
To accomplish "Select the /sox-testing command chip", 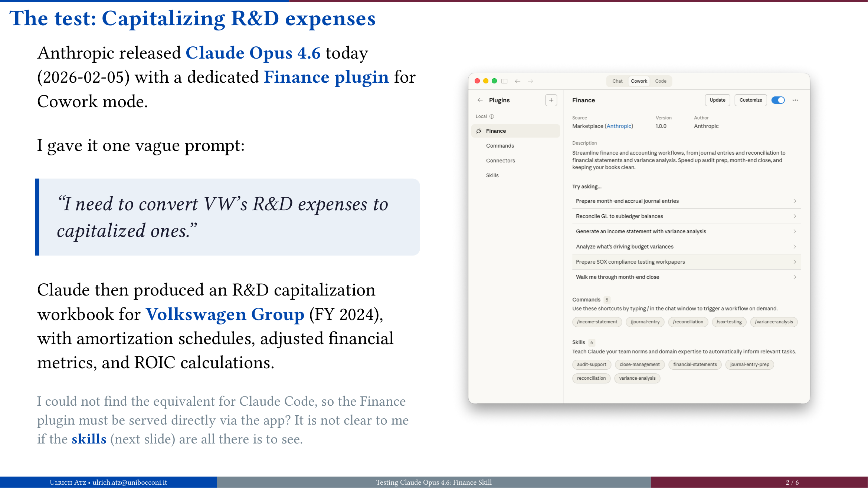I will [x=729, y=322].
